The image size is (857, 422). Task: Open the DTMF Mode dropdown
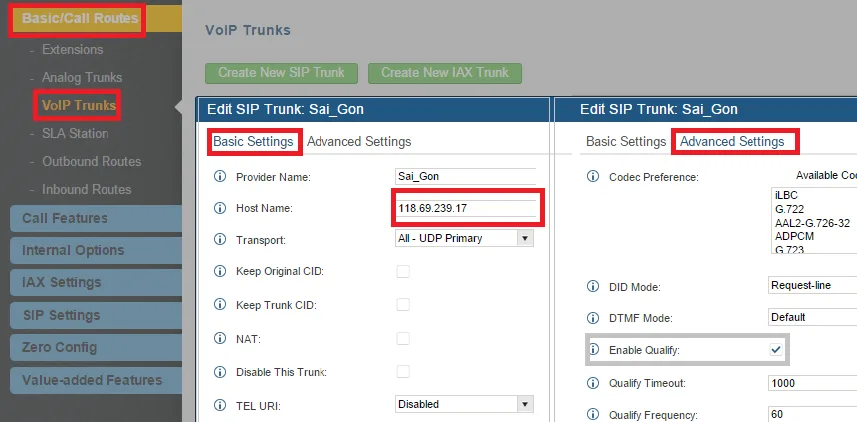[811, 317]
